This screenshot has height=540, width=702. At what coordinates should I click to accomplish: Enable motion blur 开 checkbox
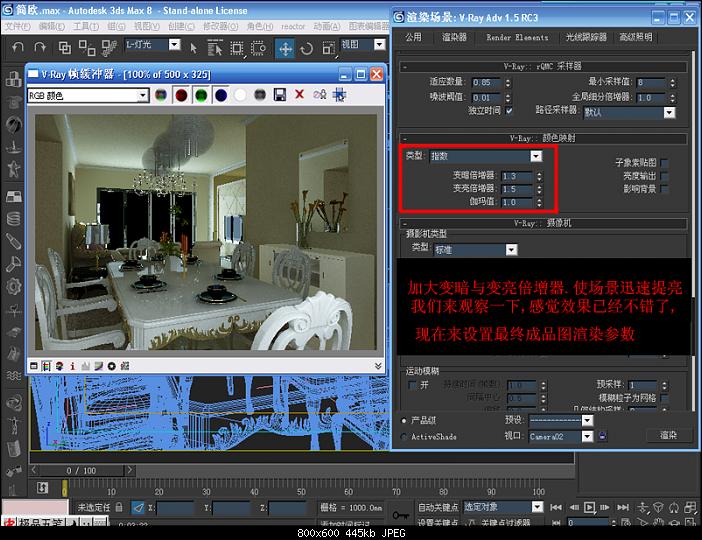[412, 385]
